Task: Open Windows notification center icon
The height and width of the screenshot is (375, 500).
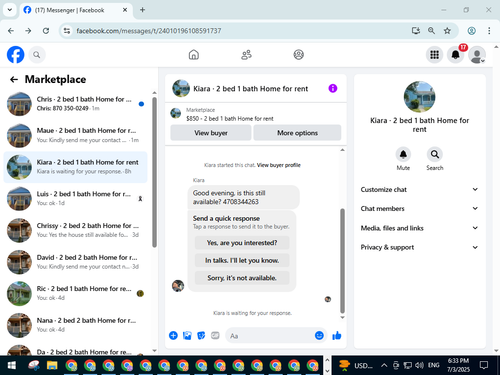Action: pos(483,365)
